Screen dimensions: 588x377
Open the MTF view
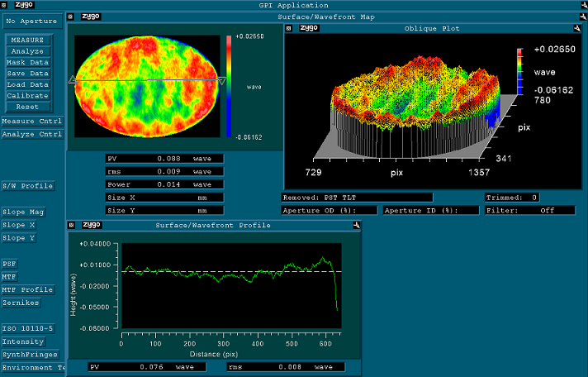(x=9, y=277)
